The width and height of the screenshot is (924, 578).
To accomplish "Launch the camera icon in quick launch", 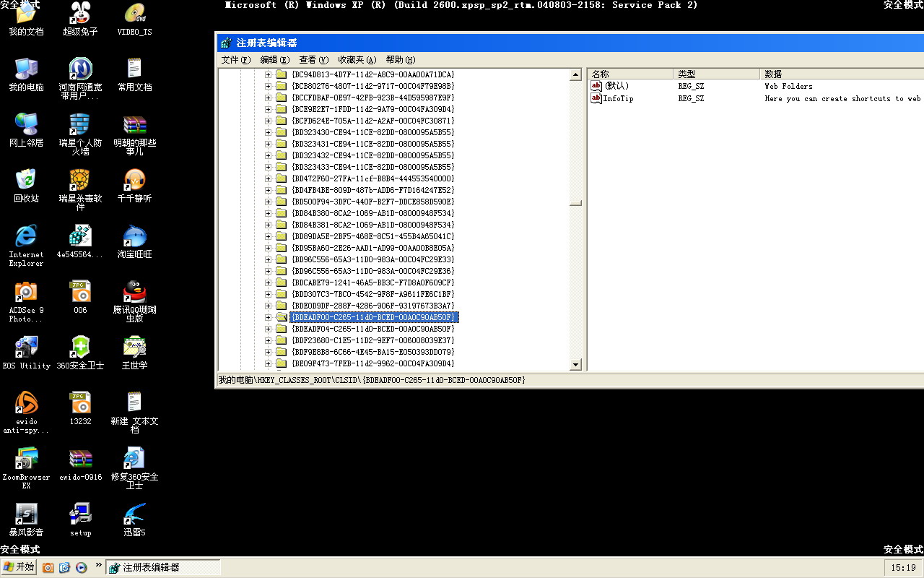I will click(48, 568).
